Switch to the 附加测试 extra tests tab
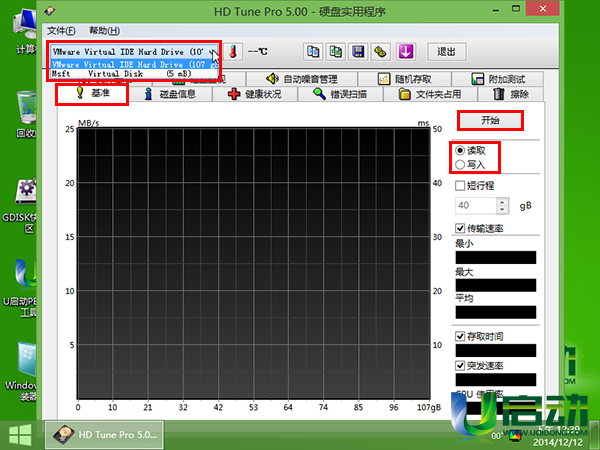Viewport: 600px width, 450px height. point(498,79)
